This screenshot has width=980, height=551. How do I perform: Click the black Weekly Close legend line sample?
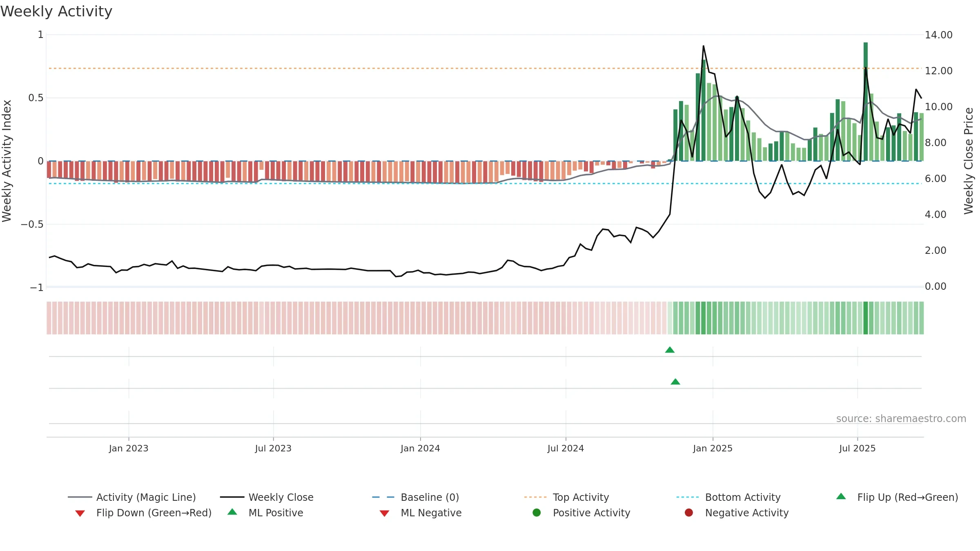(232, 497)
